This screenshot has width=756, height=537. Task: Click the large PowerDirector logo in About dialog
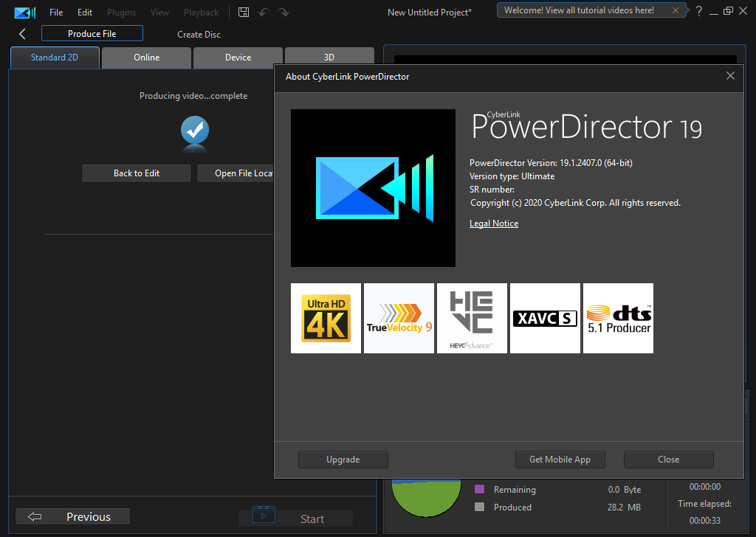(373, 188)
